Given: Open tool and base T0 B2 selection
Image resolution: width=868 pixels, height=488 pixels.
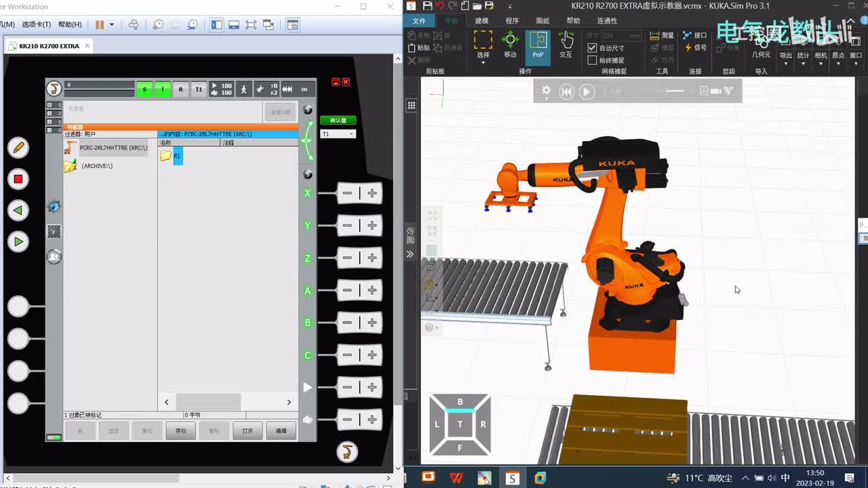Looking at the screenshot, I should (x=267, y=89).
